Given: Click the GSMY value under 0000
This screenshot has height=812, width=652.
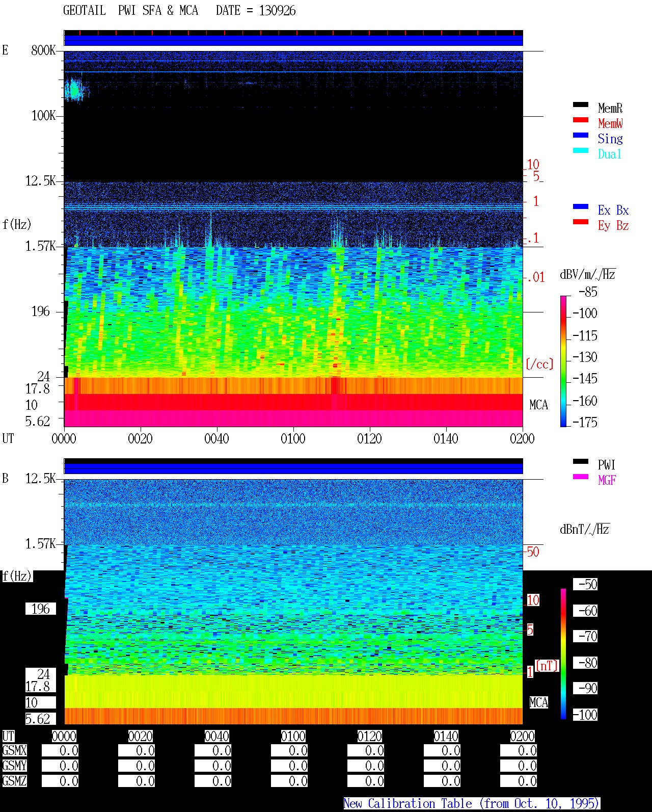Looking at the screenshot, I should tap(60, 766).
